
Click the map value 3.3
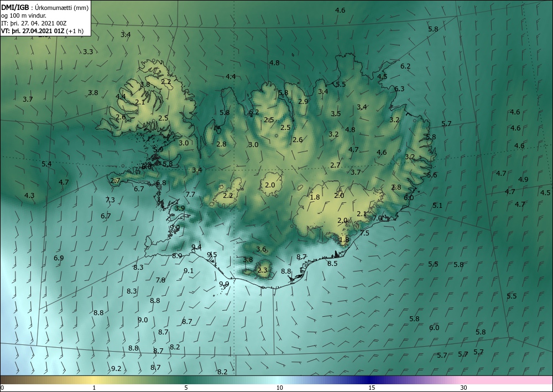88,52
